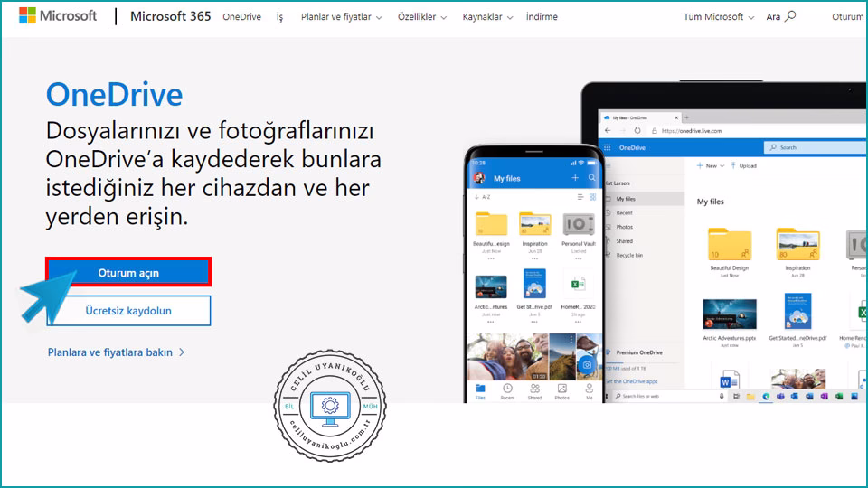Open the Ara search magnifier icon

coord(790,16)
